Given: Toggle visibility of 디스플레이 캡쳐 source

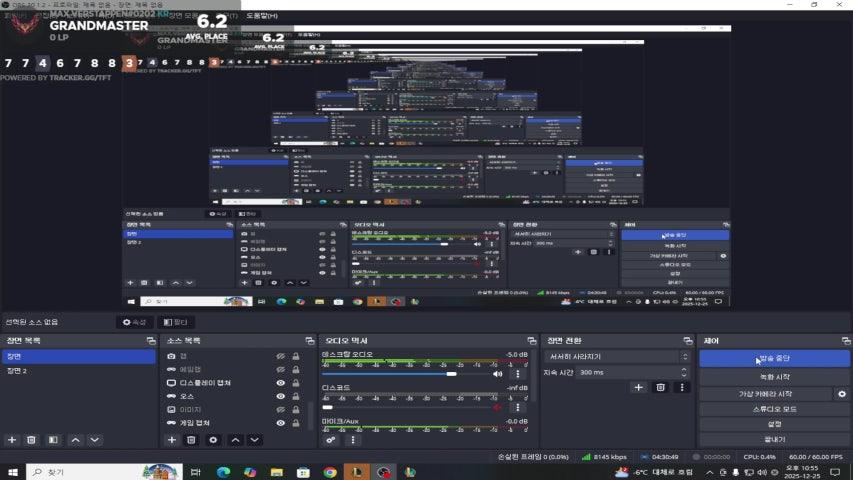Looking at the screenshot, I should pos(280,383).
